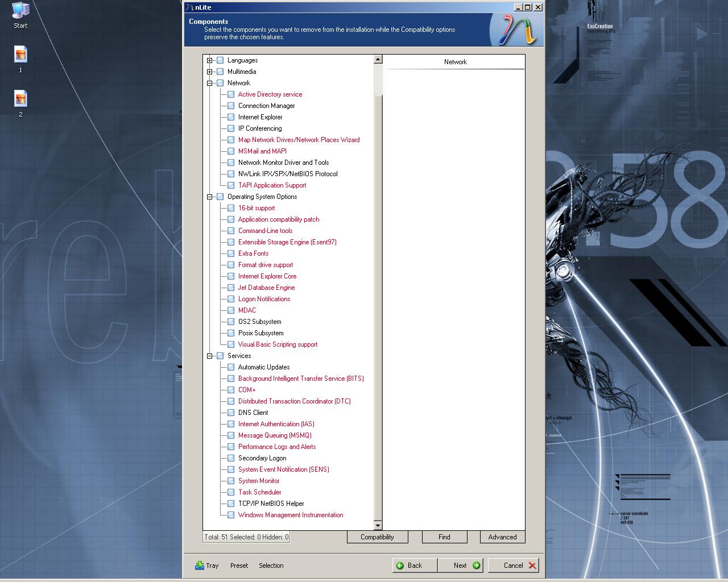Click the Compatibility button
This screenshot has height=582, width=728.
click(x=377, y=537)
